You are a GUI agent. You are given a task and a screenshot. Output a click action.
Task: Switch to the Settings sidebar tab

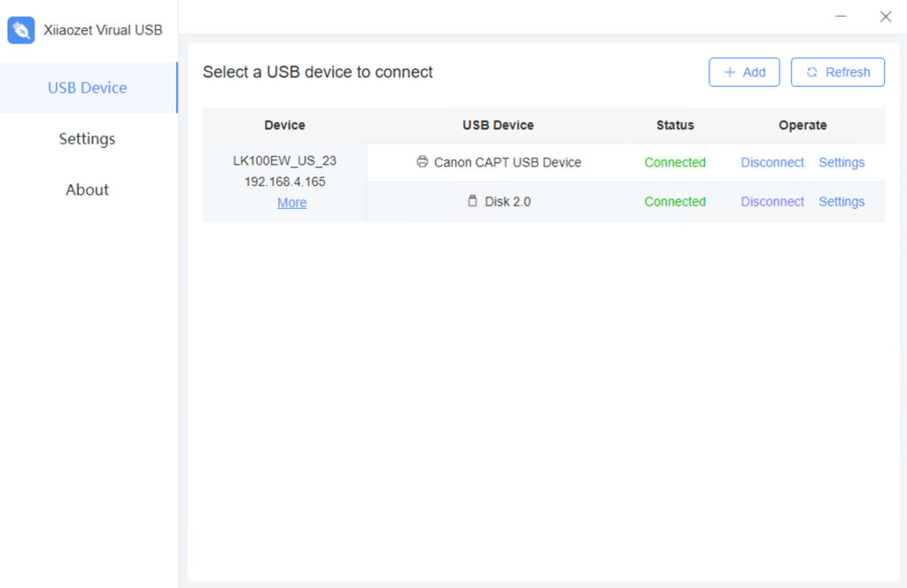87,138
